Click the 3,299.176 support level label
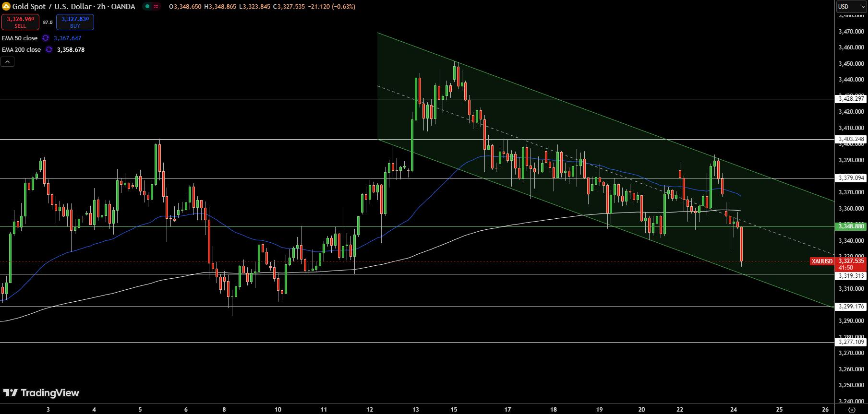868x414 pixels. 851,307
